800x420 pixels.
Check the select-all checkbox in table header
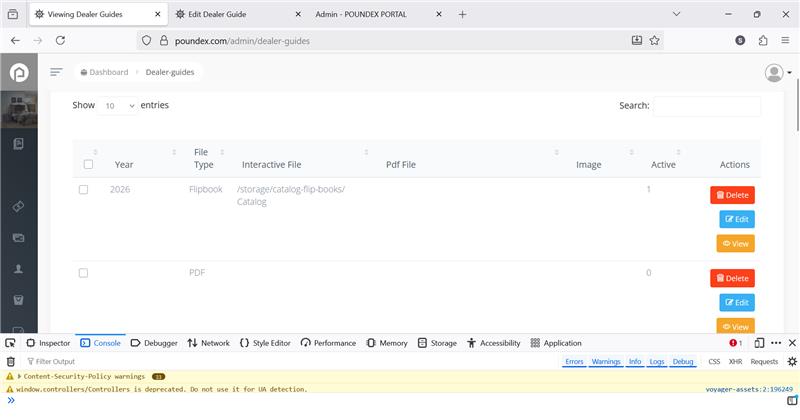(88, 165)
